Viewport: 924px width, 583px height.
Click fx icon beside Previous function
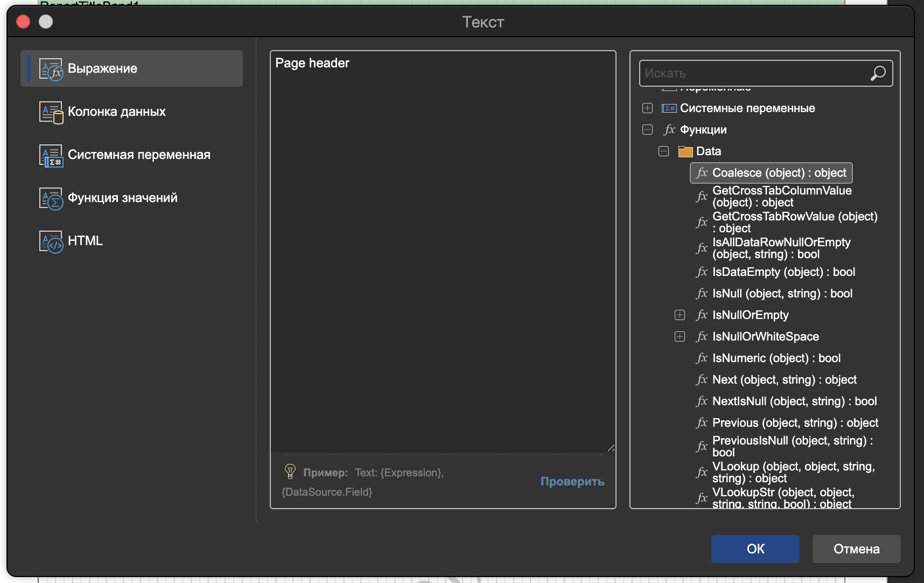(x=702, y=423)
